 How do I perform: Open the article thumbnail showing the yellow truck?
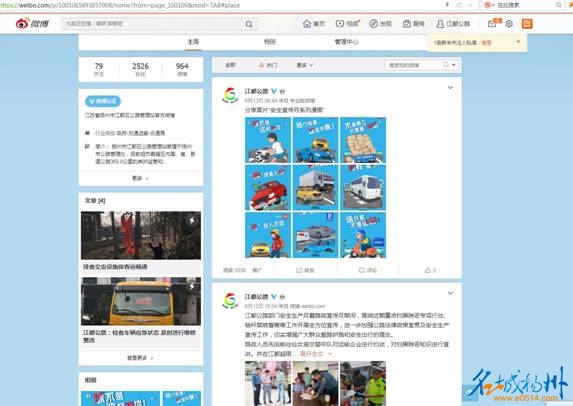tap(141, 301)
